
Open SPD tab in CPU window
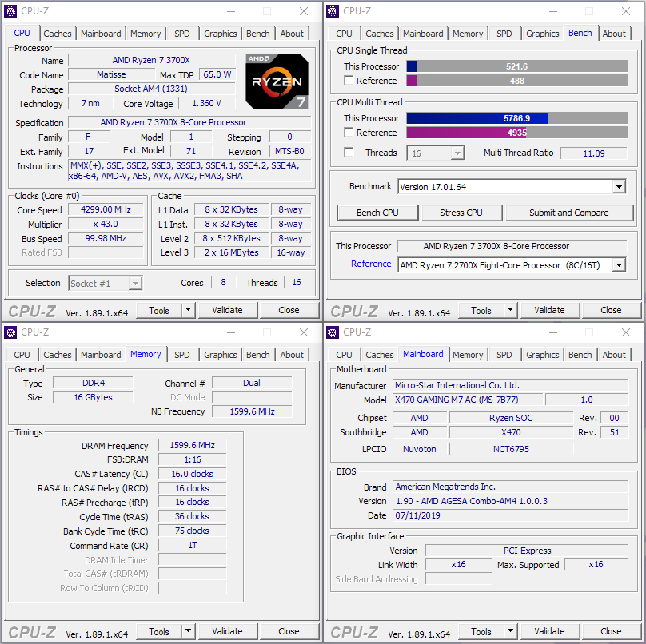pyautogui.click(x=182, y=34)
